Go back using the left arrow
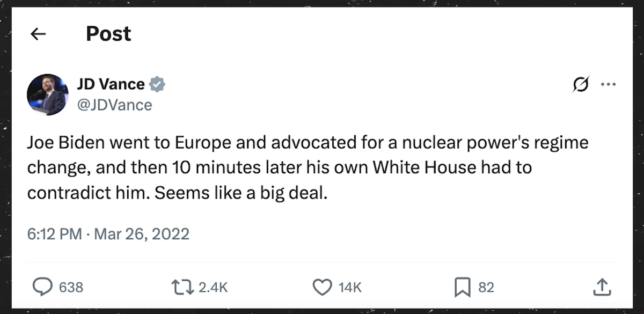The image size is (644, 314). click(38, 34)
